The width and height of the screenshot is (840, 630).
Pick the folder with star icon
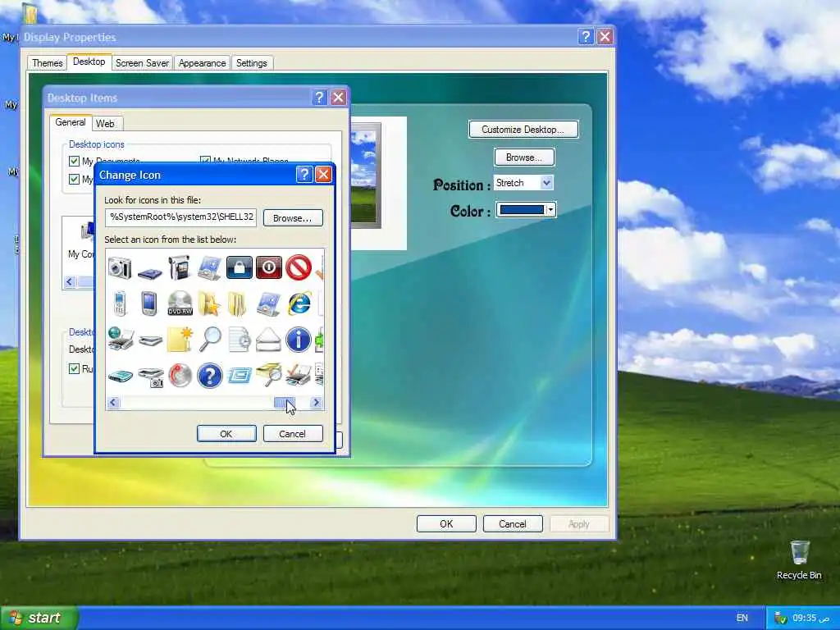click(209, 304)
